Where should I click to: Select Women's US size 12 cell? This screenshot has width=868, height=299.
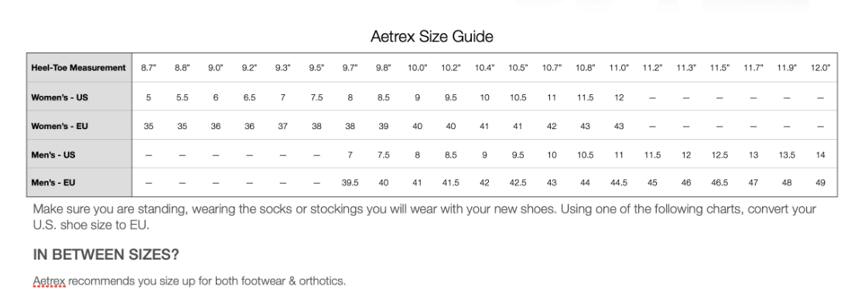pos(619,98)
